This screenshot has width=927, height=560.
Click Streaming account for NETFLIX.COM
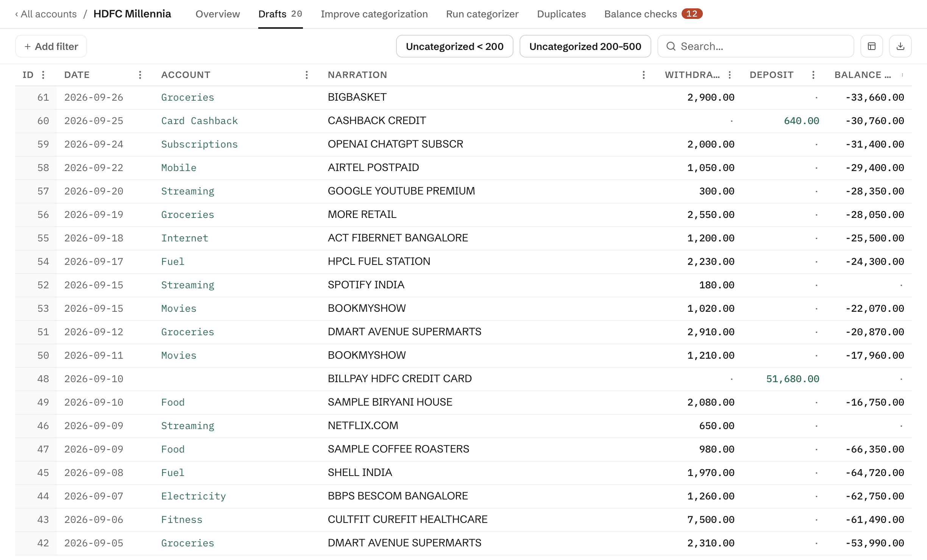click(x=187, y=426)
